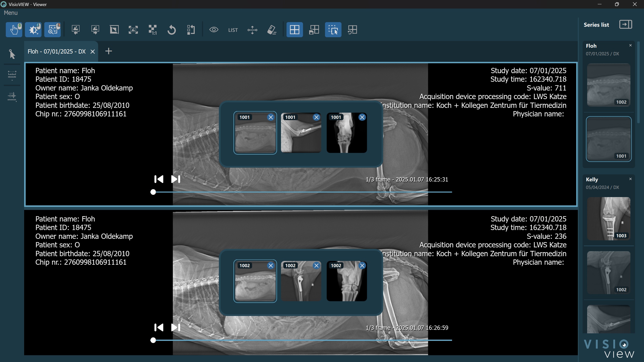Toggle the grid layout button
The height and width of the screenshot is (362, 644).
pyautogui.click(x=294, y=30)
